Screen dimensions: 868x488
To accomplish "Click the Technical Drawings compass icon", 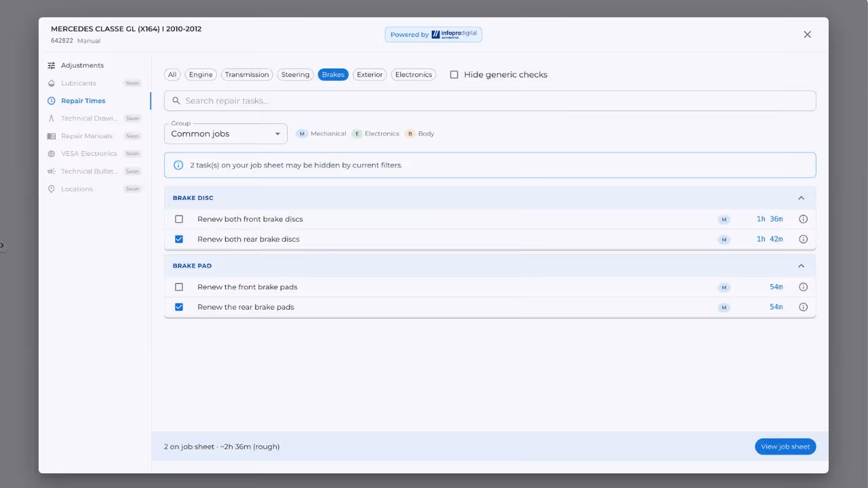I will coord(52,119).
